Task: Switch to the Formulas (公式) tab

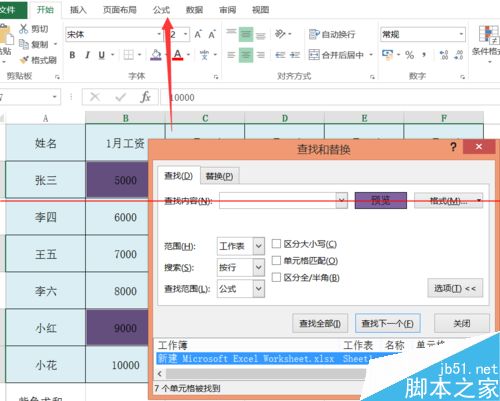Action: [161, 10]
